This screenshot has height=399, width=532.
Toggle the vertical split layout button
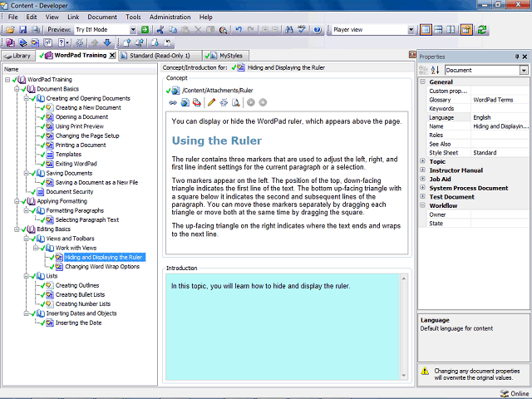(451, 30)
